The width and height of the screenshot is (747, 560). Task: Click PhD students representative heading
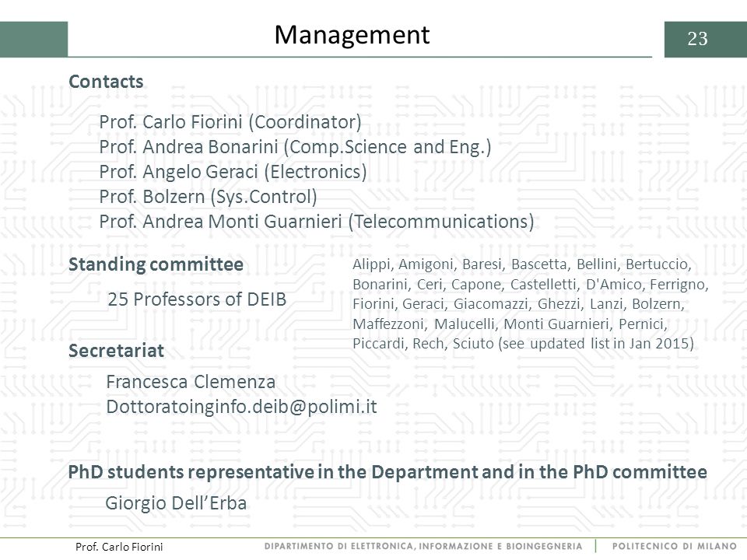388,472
